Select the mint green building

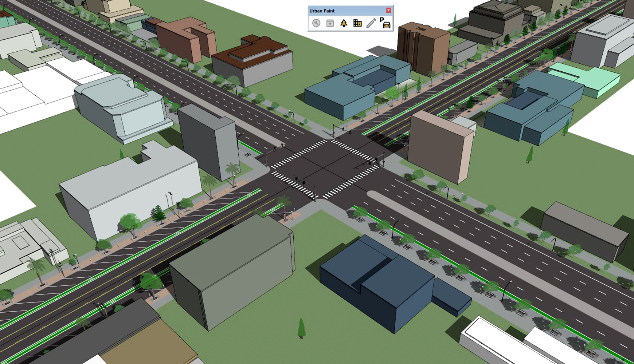click(x=587, y=78)
